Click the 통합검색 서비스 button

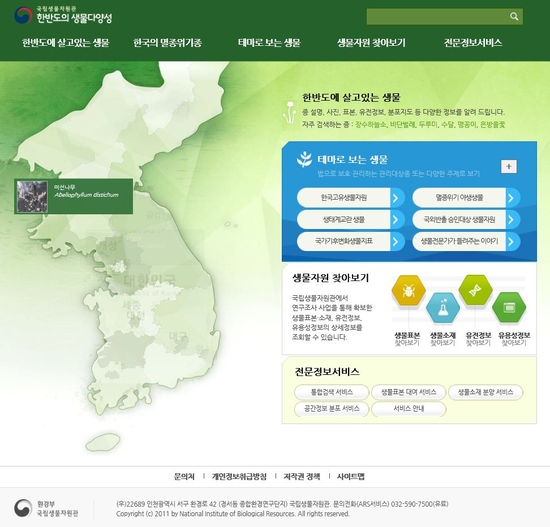pos(331,392)
